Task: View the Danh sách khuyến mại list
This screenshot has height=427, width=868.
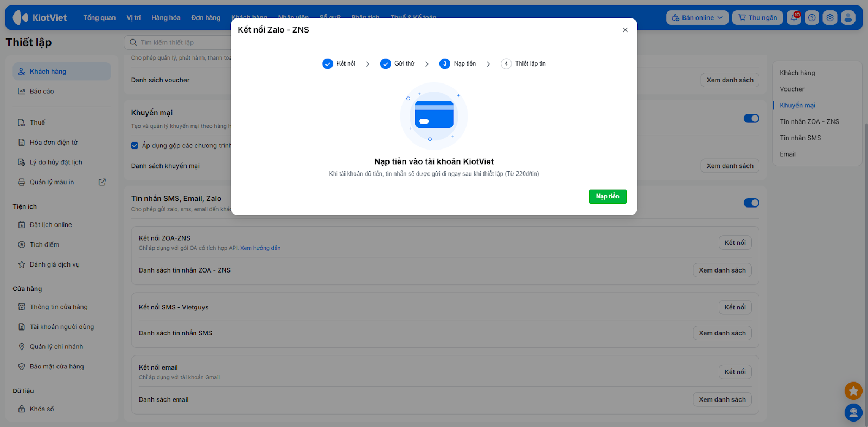Action: pyautogui.click(x=730, y=166)
